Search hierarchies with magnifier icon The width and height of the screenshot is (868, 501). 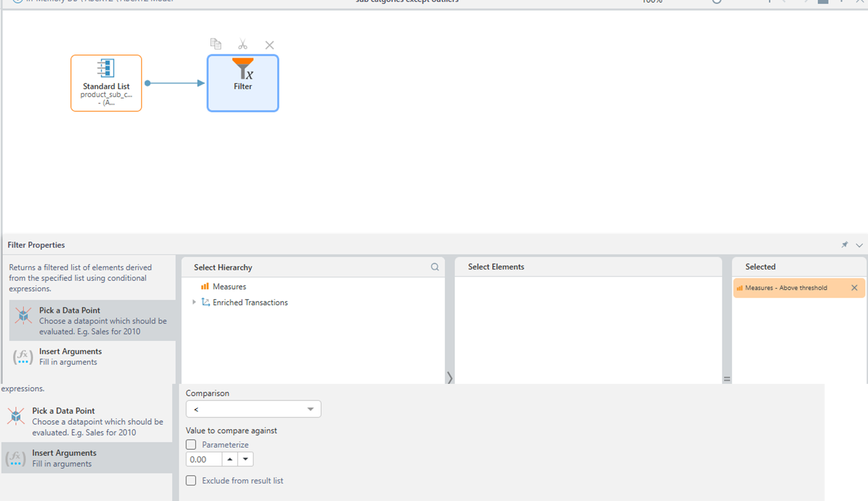[x=435, y=267]
